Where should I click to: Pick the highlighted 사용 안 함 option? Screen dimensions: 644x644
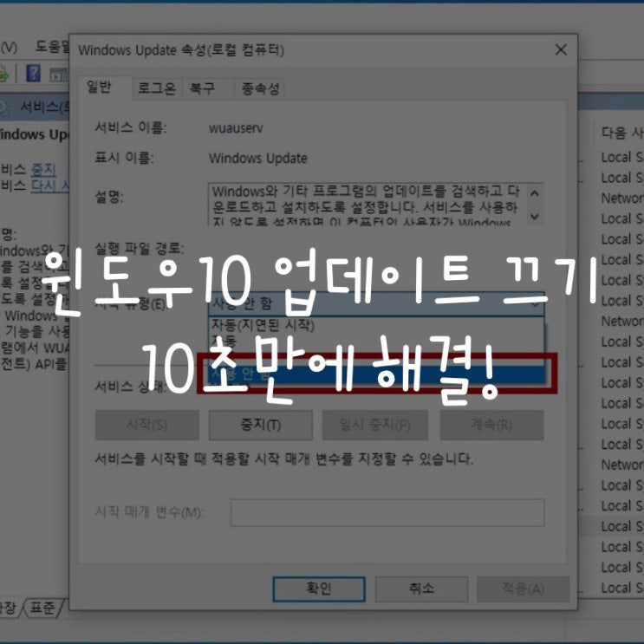point(377,374)
